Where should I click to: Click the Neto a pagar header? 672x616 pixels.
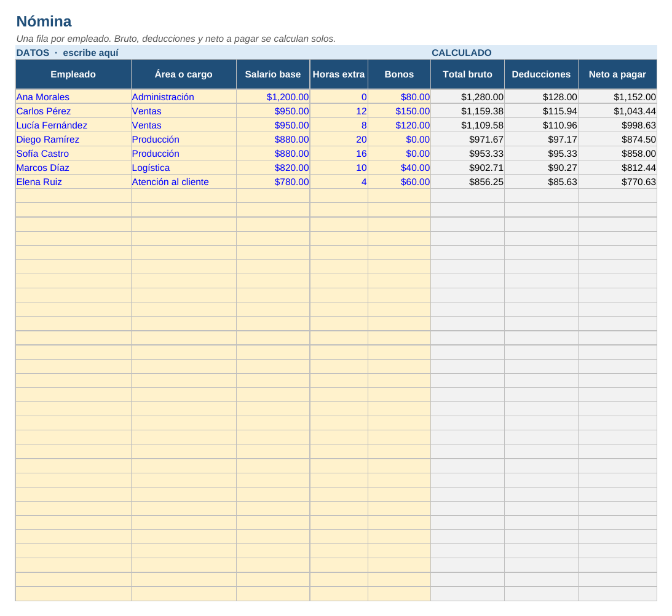pyautogui.click(x=617, y=74)
